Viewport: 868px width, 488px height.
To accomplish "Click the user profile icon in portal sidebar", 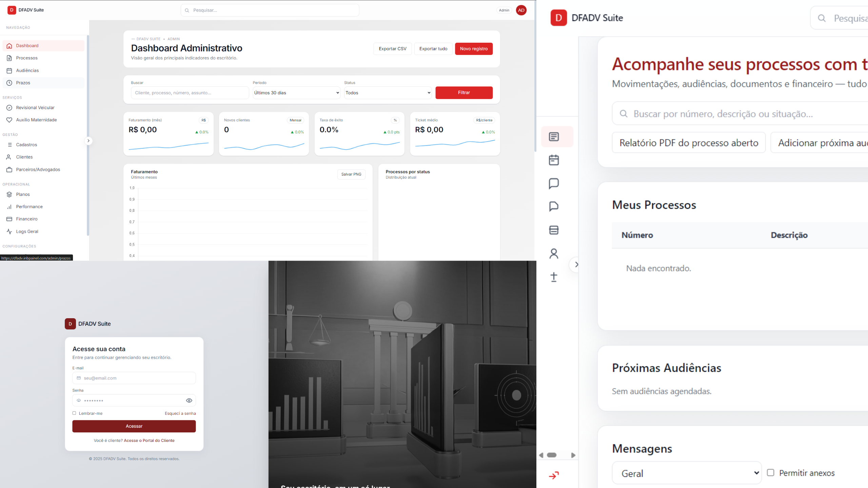I will [554, 253].
